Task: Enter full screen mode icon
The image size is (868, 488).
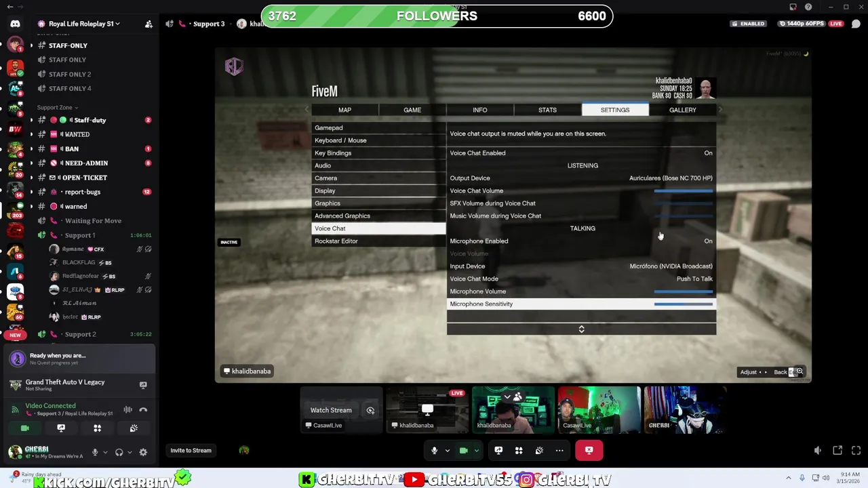Action: pyautogui.click(x=856, y=450)
